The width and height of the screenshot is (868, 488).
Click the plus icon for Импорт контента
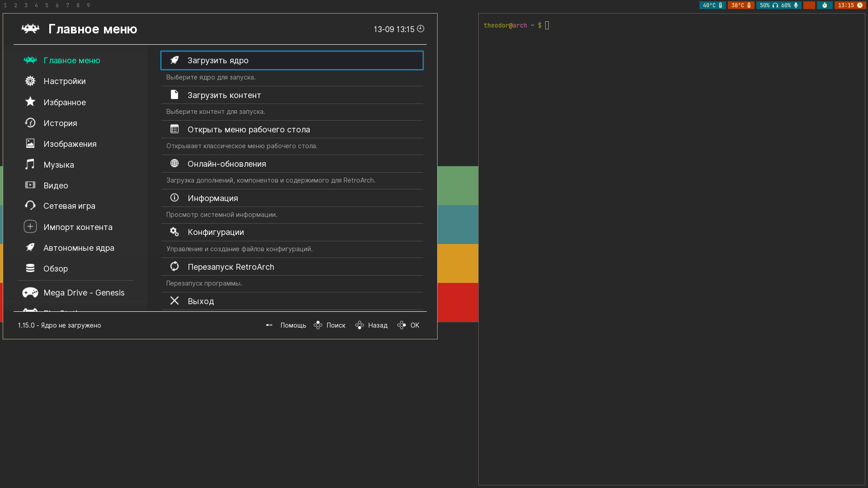pos(30,226)
